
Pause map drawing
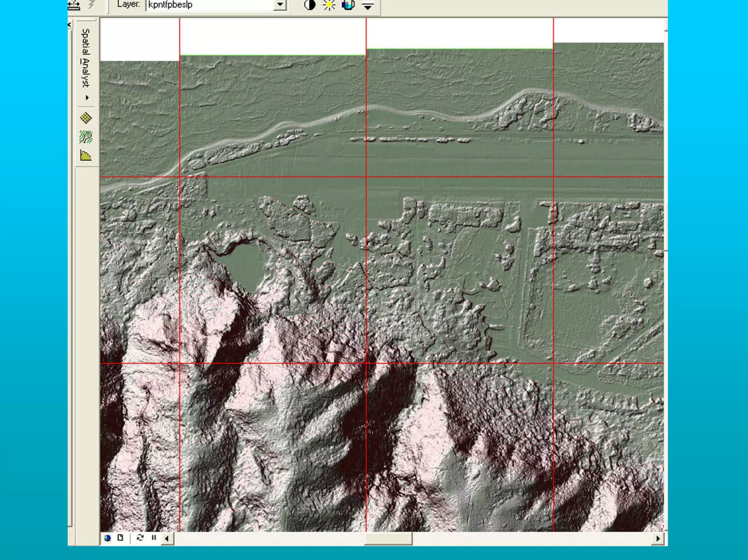coord(154,538)
